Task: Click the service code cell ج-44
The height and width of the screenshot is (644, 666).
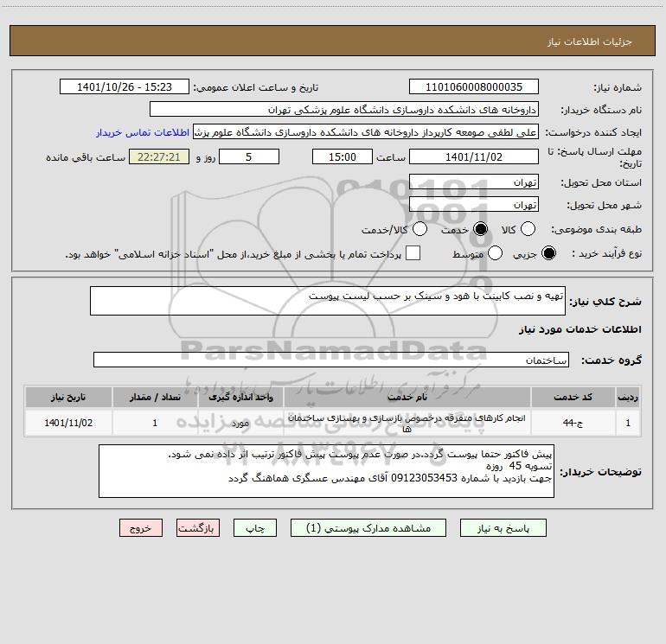Action: click(573, 423)
